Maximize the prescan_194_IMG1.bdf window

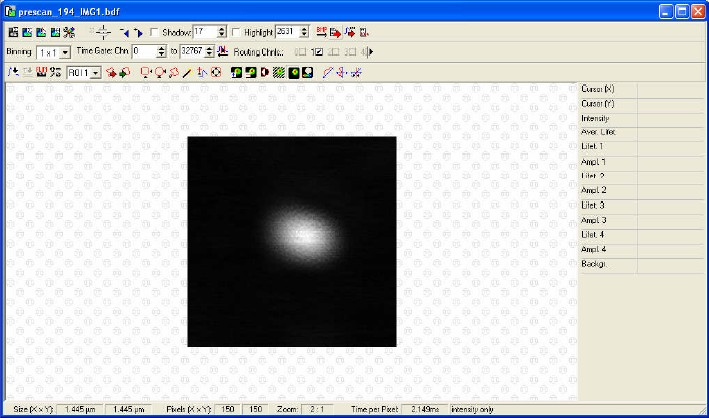coord(682,12)
